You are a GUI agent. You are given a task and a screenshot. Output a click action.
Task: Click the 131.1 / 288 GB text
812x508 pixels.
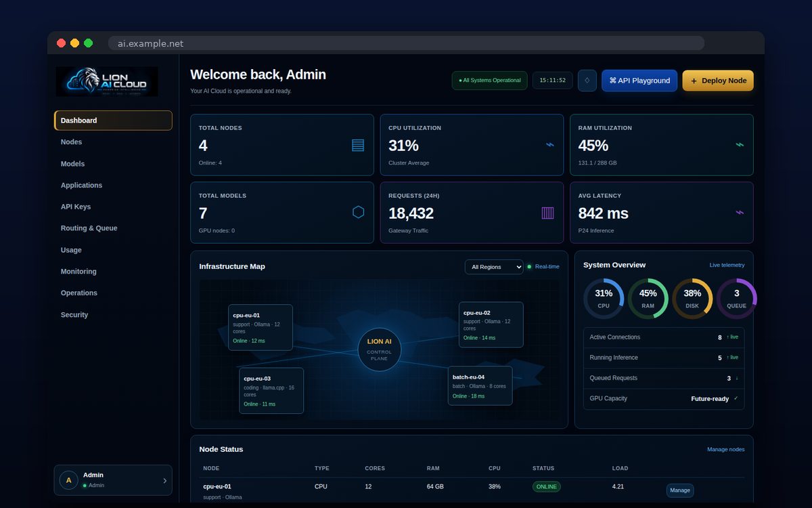597,163
